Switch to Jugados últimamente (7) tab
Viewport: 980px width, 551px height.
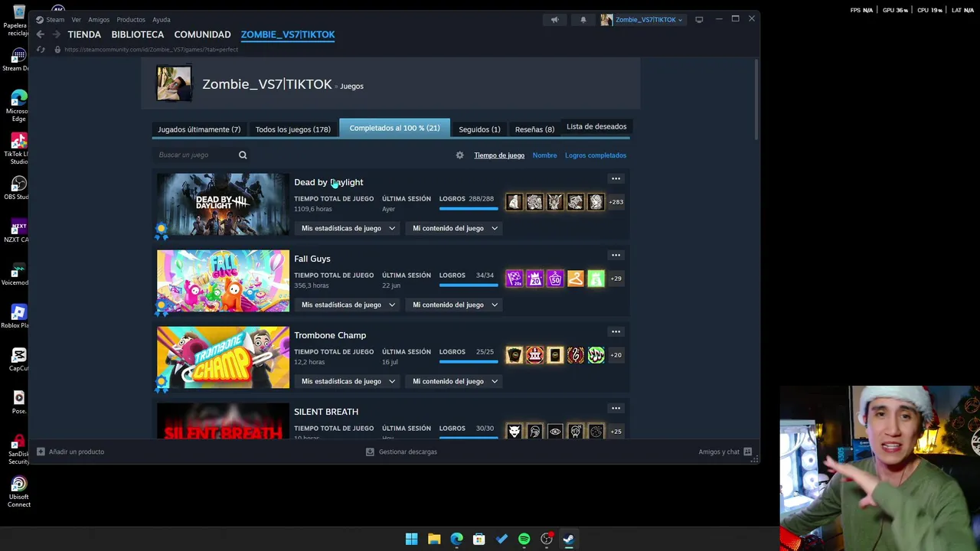click(199, 129)
